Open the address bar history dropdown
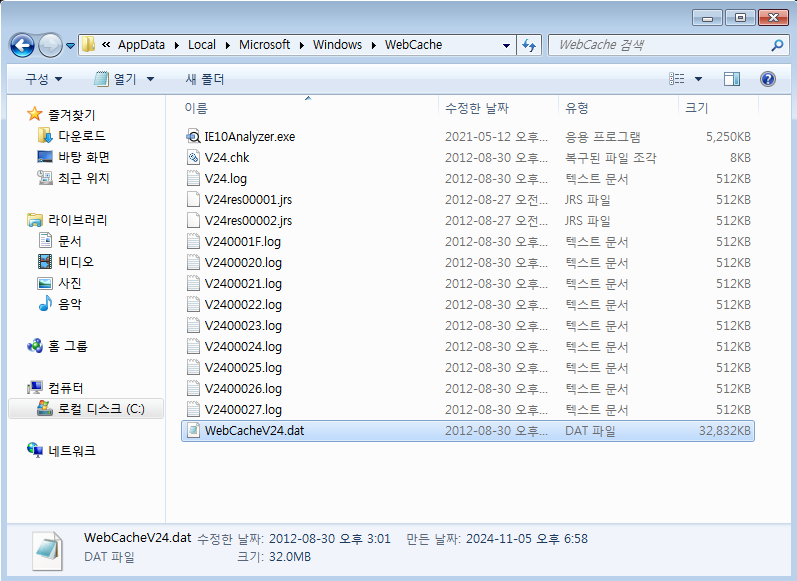Screen dimensions: 797x581 coord(506,45)
